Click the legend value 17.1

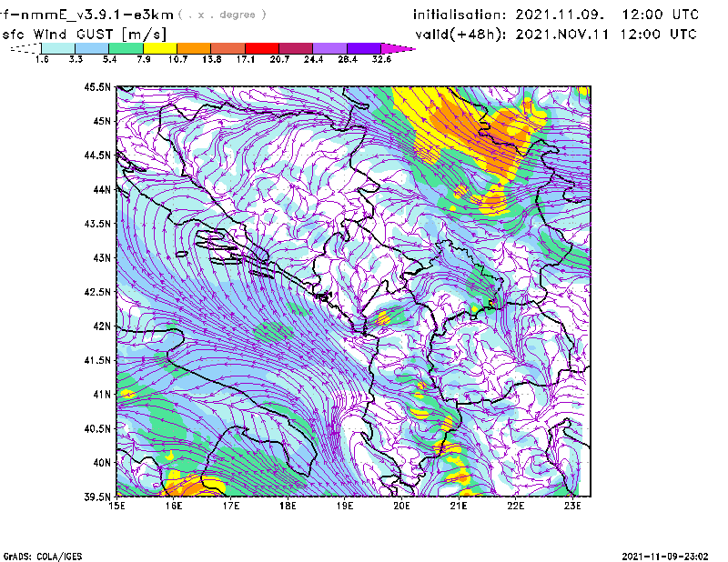tap(245, 59)
